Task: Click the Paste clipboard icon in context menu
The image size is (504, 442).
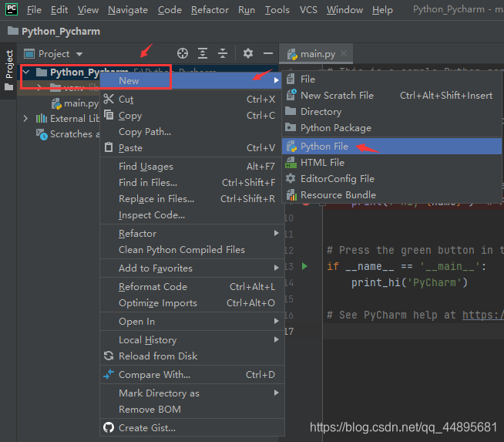Action: (109, 147)
